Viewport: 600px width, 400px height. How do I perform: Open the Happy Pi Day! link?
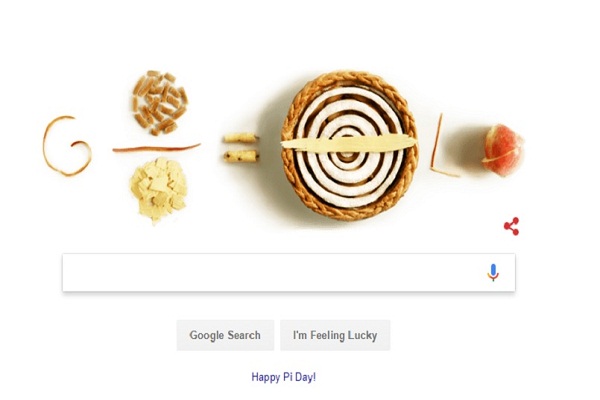click(284, 377)
